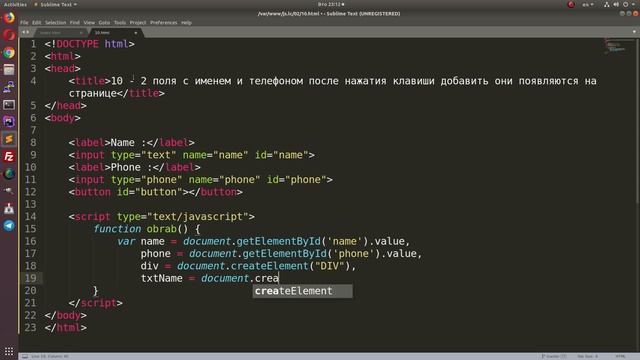
Task: Open the volume indicator in top bar
Action: click(x=616, y=4)
